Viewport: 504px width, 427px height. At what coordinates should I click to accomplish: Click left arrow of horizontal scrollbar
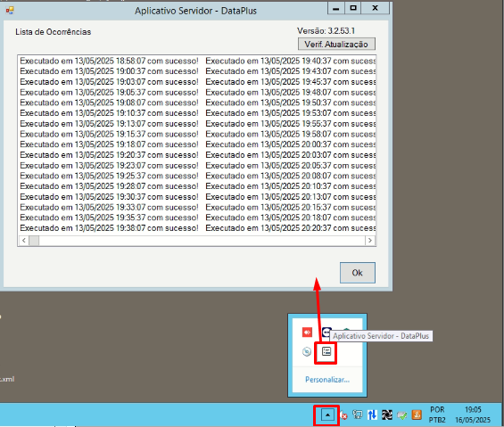[x=24, y=241]
